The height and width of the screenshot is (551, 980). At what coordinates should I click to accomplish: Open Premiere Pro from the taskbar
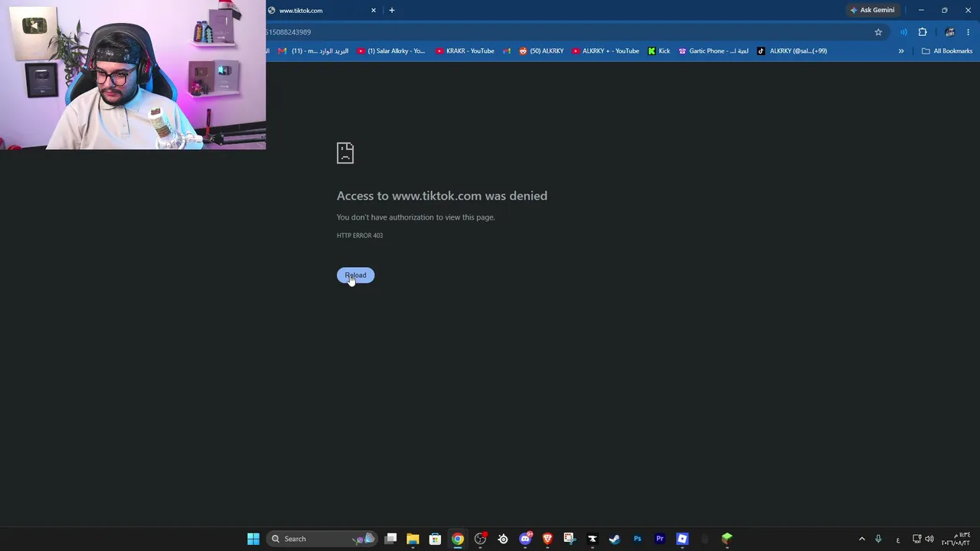pyautogui.click(x=660, y=539)
